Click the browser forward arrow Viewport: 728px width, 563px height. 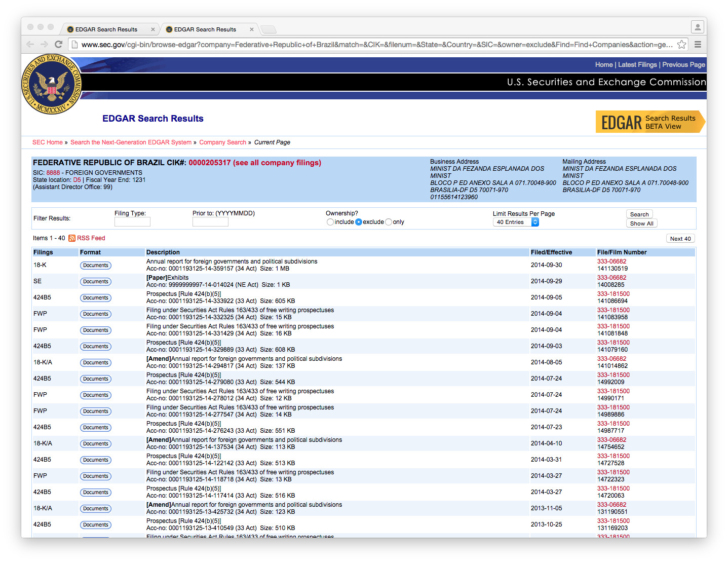[45, 45]
